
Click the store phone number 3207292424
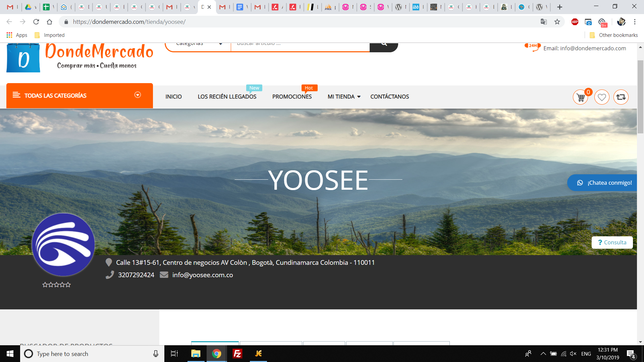tap(136, 275)
